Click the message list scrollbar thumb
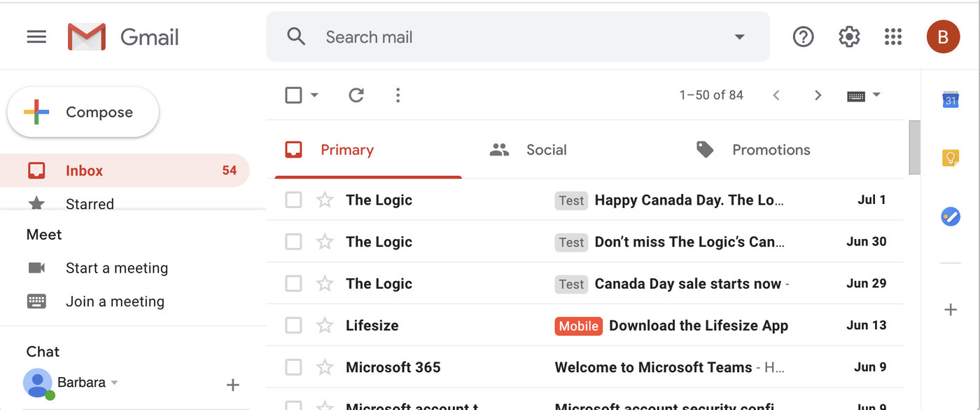The width and height of the screenshot is (980, 410). tap(914, 147)
